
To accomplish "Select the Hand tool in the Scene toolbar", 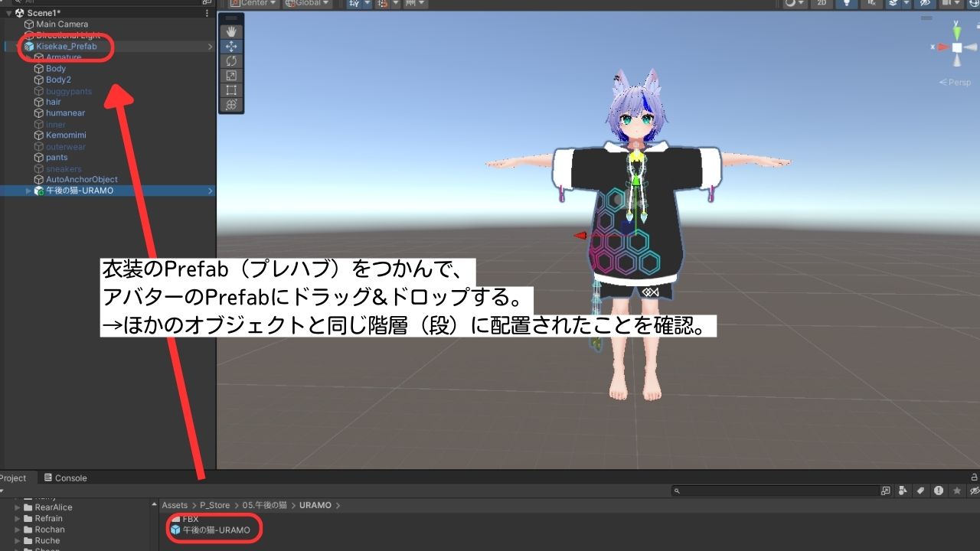I will point(231,31).
